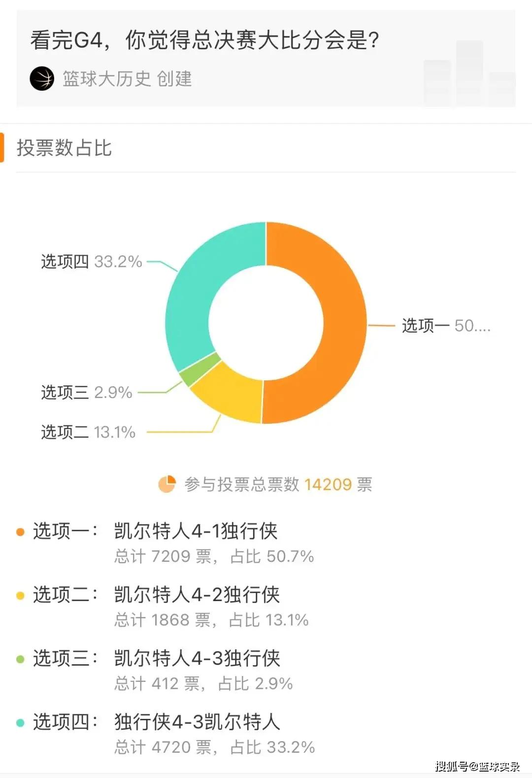Click the poll title 看完G4 question
Screen dimensions: 532x778
click(x=205, y=40)
